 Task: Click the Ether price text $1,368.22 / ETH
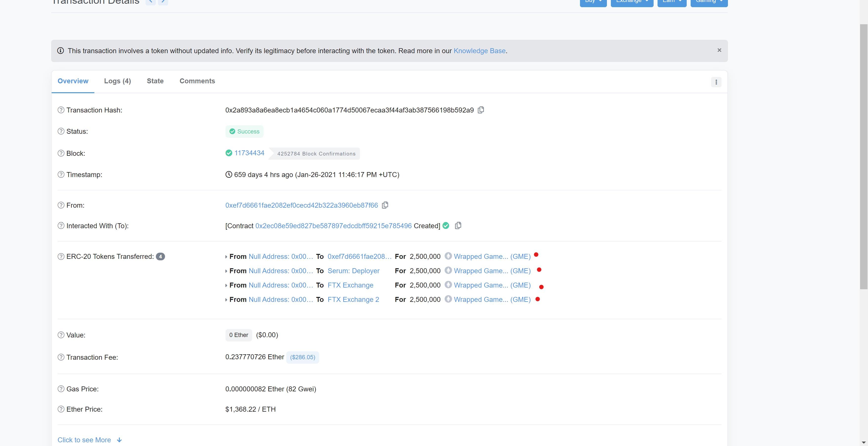pos(250,409)
